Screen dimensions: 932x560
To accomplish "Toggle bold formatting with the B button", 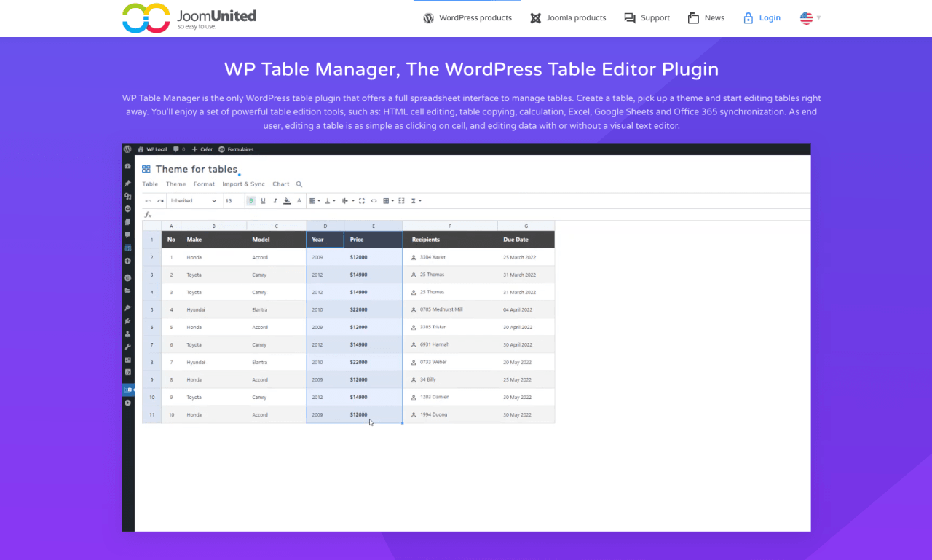I will tap(251, 201).
